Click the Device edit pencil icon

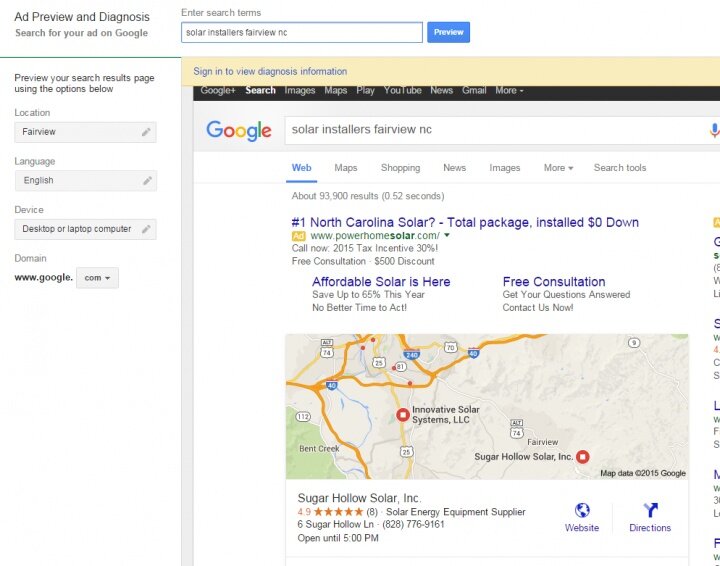(146, 229)
